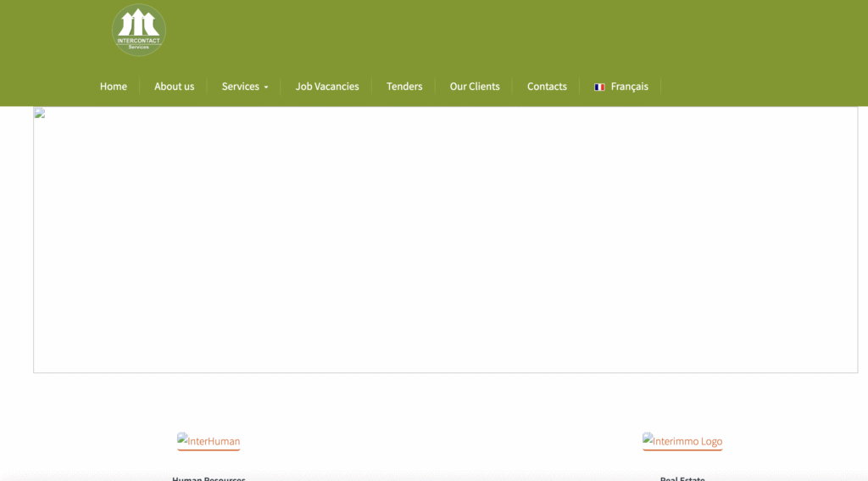
Task: Open the Our Clients page
Action: coord(475,87)
